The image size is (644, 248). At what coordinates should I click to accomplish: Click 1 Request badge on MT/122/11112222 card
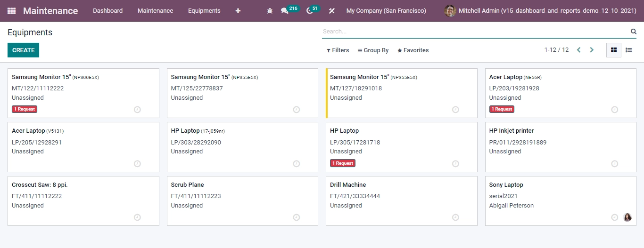(x=25, y=109)
